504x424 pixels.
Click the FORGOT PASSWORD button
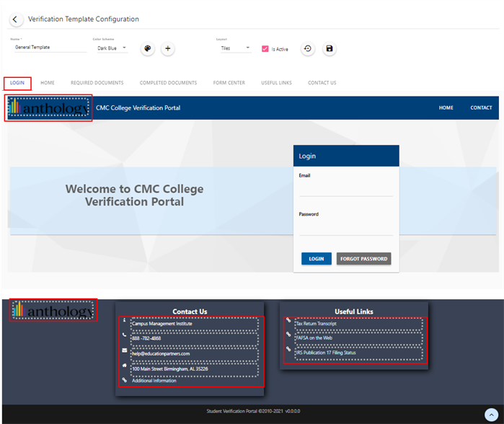(x=363, y=258)
